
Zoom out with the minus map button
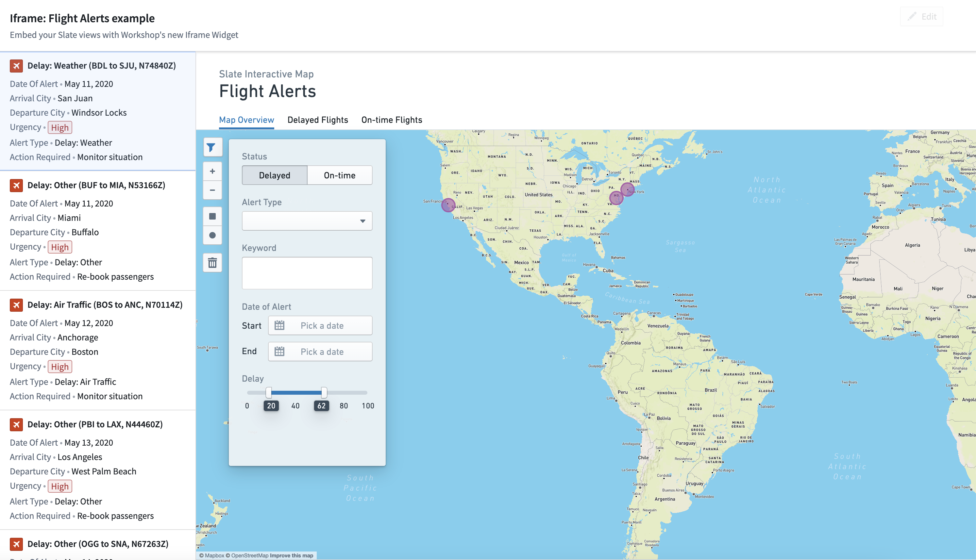click(x=212, y=190)
